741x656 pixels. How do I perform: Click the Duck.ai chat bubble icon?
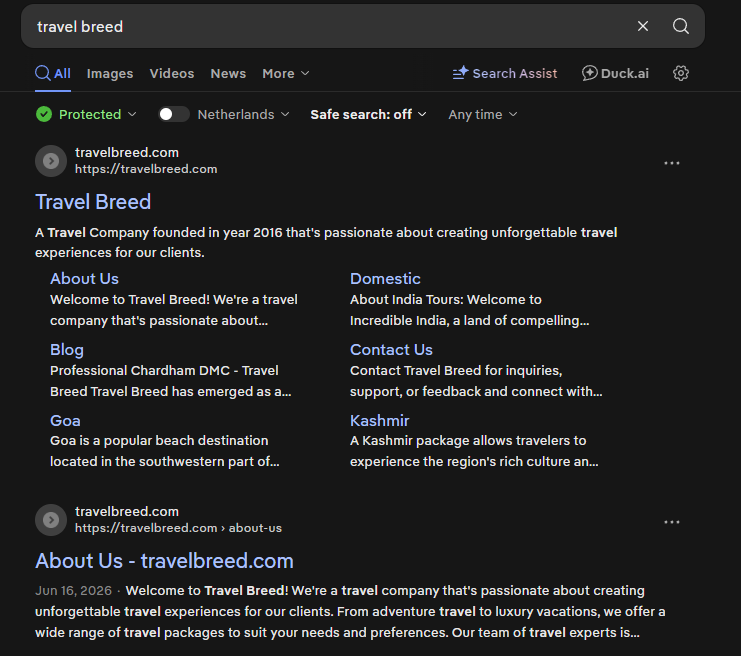tap(589, 73)
